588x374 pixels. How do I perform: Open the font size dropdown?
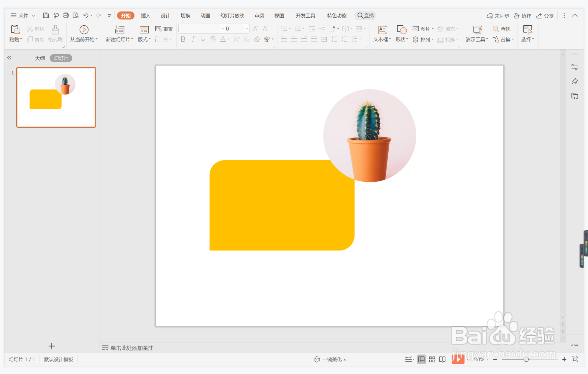click(247, 29)
